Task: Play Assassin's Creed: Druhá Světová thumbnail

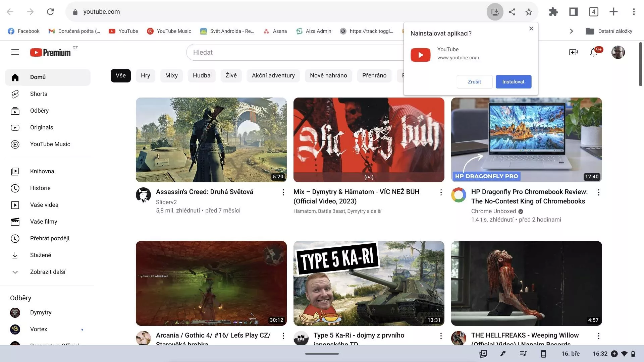Action: (x=211, y=140)
